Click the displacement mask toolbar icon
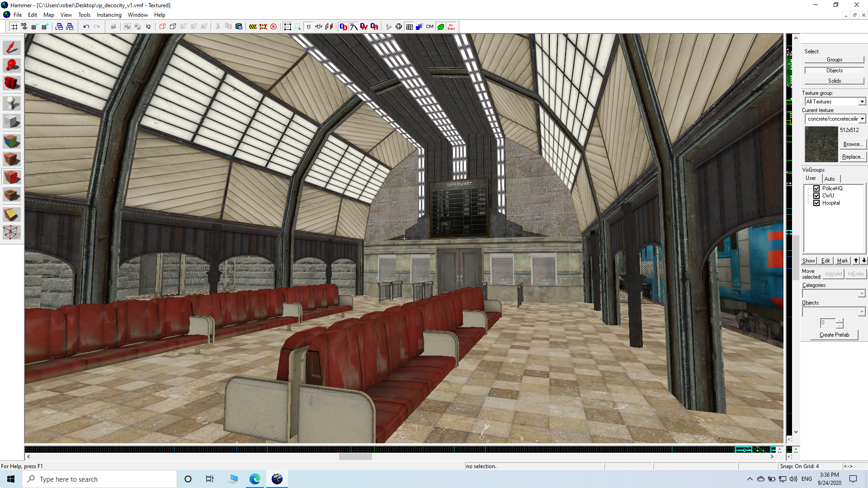Image resolution: width=868 pixels, height=488 pixels. 344,27
